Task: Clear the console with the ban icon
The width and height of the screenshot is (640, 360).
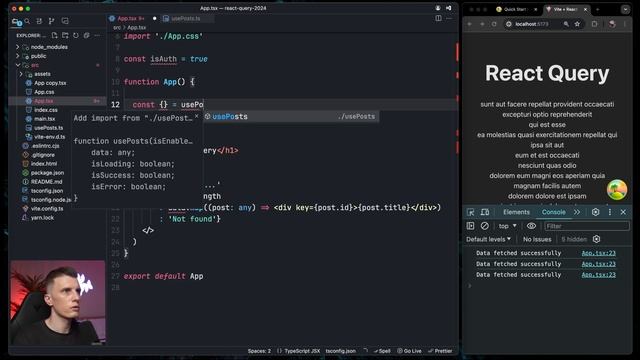Action: (484, 226)
